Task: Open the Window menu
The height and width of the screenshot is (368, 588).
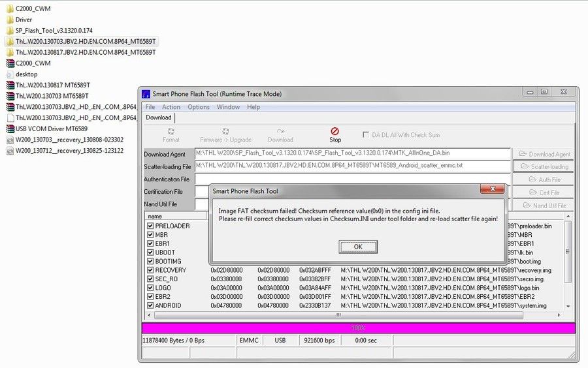Action: pos(228,107)
